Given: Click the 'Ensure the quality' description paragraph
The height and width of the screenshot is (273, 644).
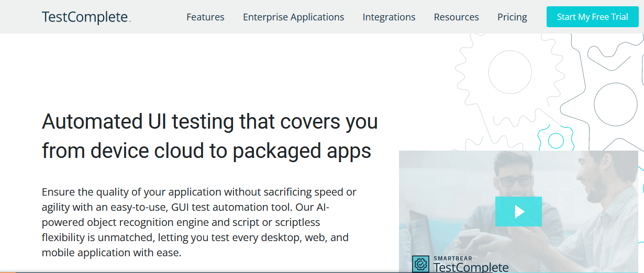Looking at the screenshot, I should coord(199,222).
